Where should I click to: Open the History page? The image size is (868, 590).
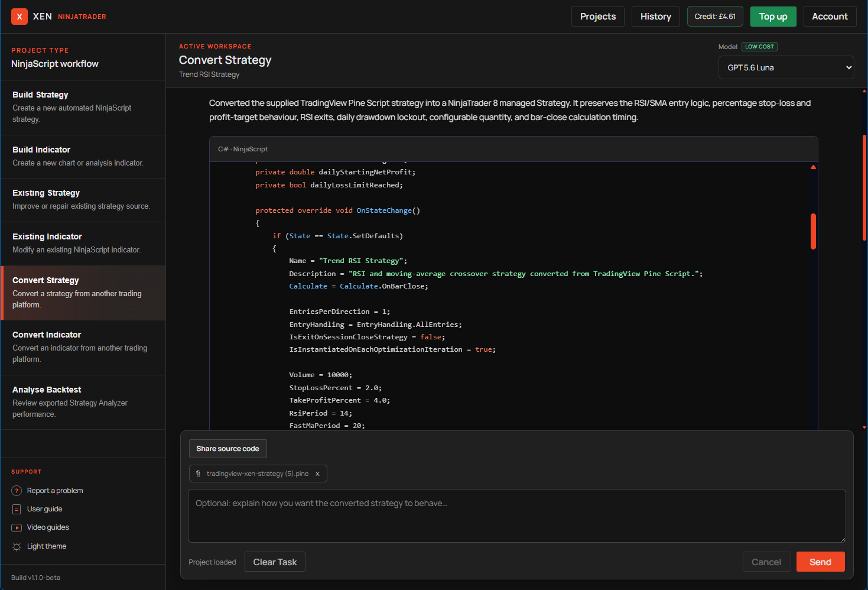tap(656, 17)
